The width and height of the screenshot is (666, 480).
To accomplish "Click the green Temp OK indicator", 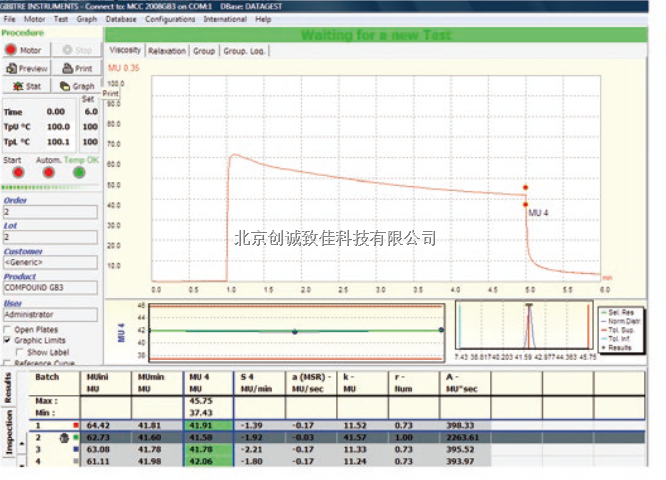I will click(80, 172).
